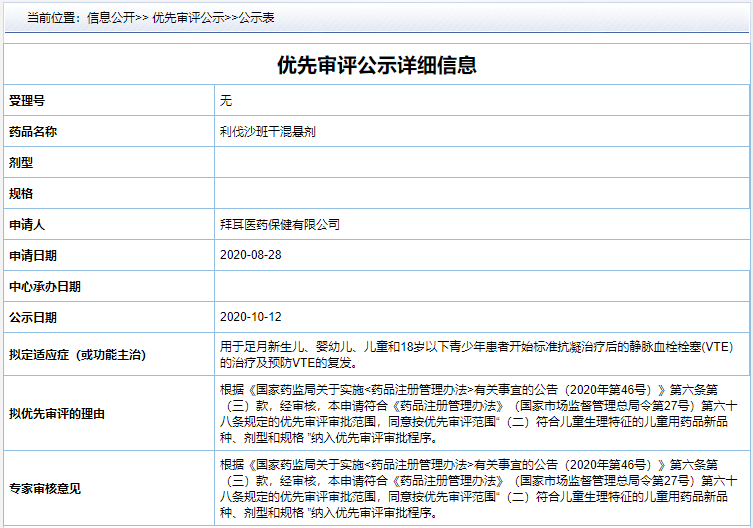Click the 公示日期 label cell

[x=109, y=317]
